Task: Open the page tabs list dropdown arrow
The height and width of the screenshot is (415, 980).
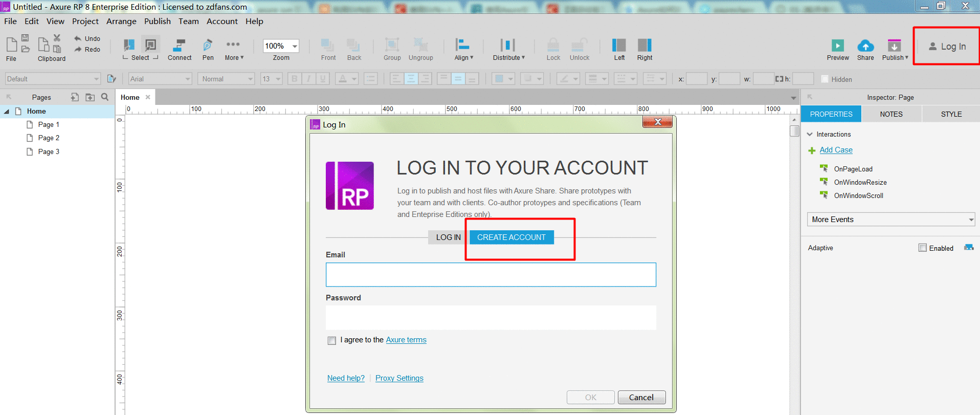Action: tap(793, 98)
